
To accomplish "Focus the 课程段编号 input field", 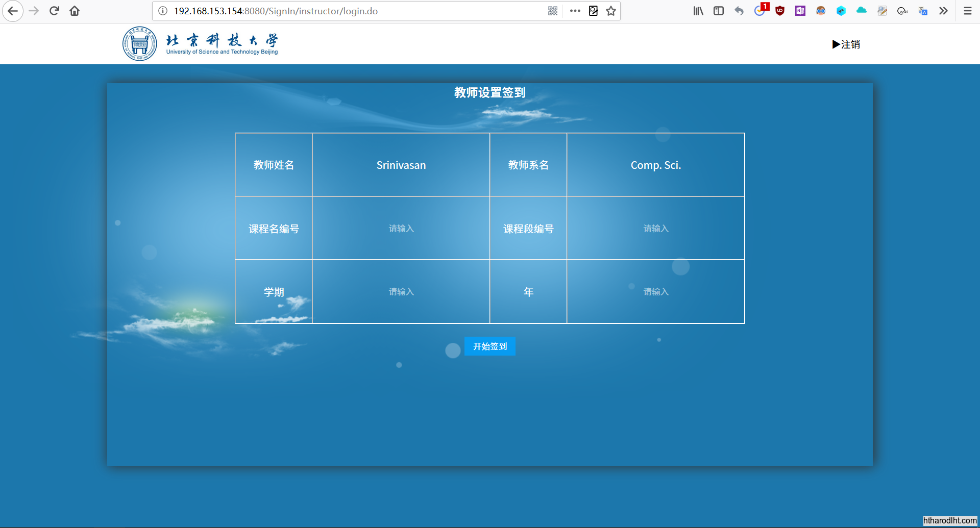I will click(655, 229).
